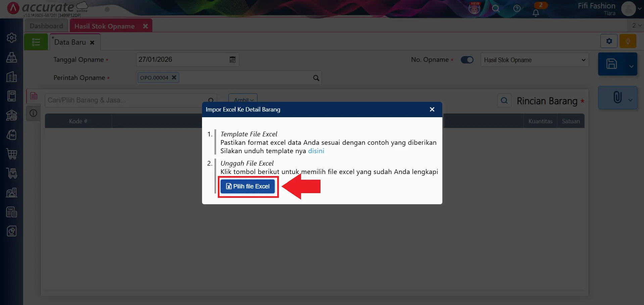
Task: Expand the attachment paperclip dropdown arrow
Action: coord(630,100)
